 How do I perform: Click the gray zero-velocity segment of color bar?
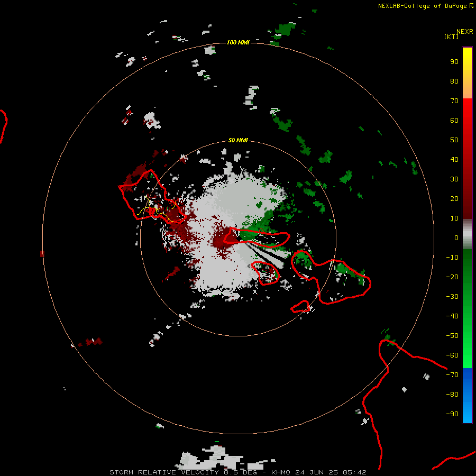[x=467, y=234]
